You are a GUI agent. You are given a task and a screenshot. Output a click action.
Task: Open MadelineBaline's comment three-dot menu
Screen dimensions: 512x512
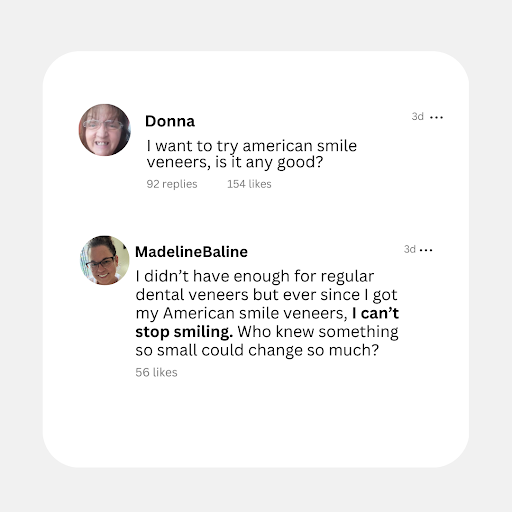click(x=426, y=250)
